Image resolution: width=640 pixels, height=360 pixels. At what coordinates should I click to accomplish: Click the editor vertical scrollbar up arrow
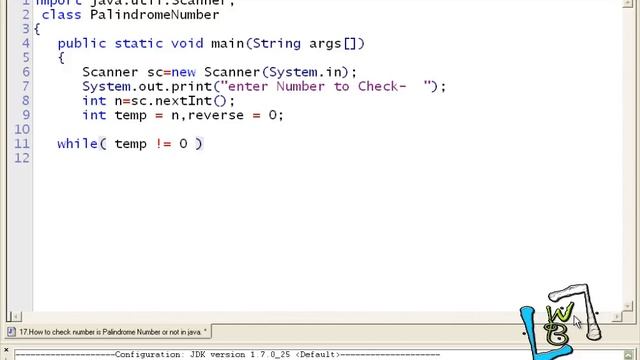628,3
